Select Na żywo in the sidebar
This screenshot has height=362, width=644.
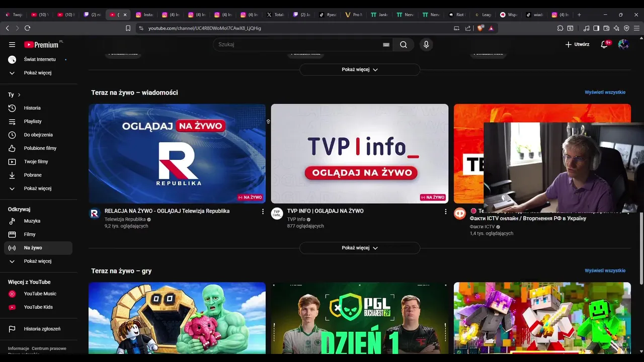[x=38, y=248]
